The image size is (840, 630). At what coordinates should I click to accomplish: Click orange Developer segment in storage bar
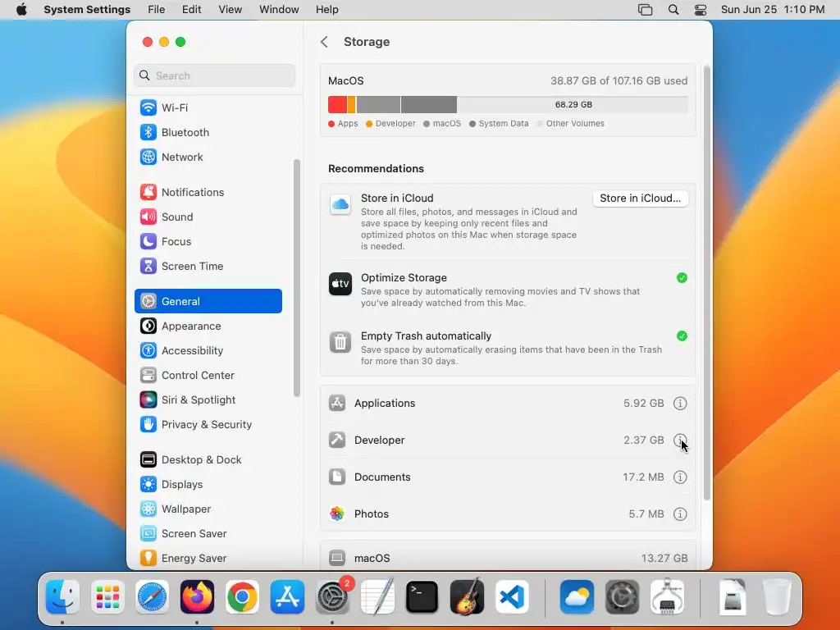[351, 104]
